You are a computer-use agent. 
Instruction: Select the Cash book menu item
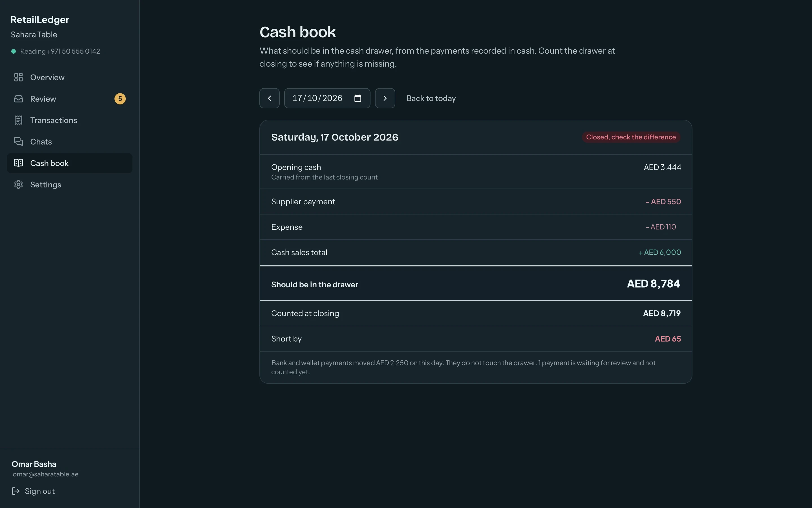[x=69, y=163]
